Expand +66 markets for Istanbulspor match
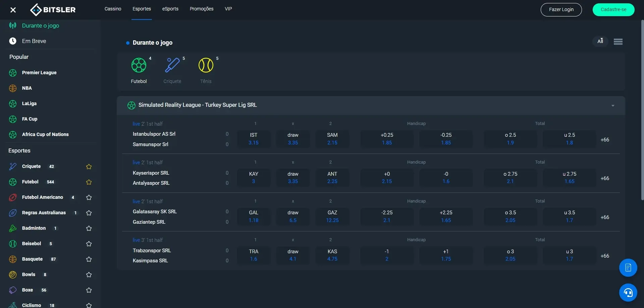This screenshot has height=308, width=644. point(605,140)
